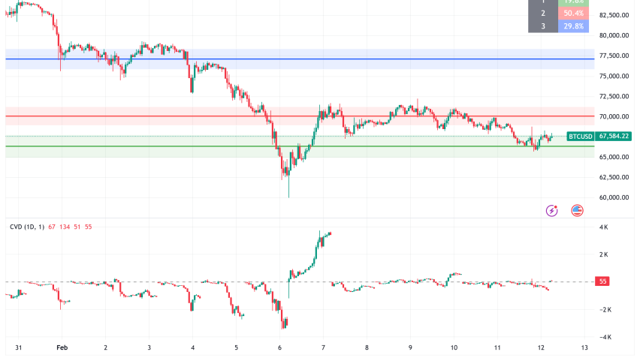Click the 29.8% cell in table row 3
The width and height of the screenshot is (640, 364).
tap(575, 26)
